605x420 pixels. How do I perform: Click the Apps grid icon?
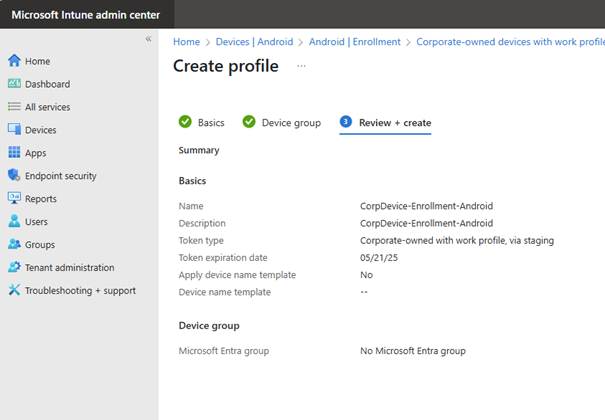[x=14, y=152]
